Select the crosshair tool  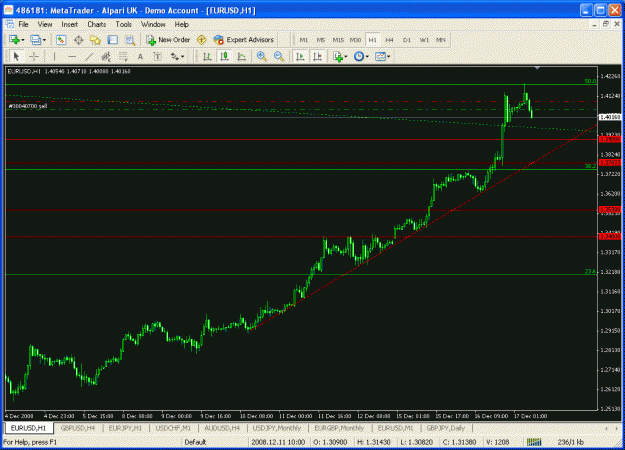[x=34, y=56]
